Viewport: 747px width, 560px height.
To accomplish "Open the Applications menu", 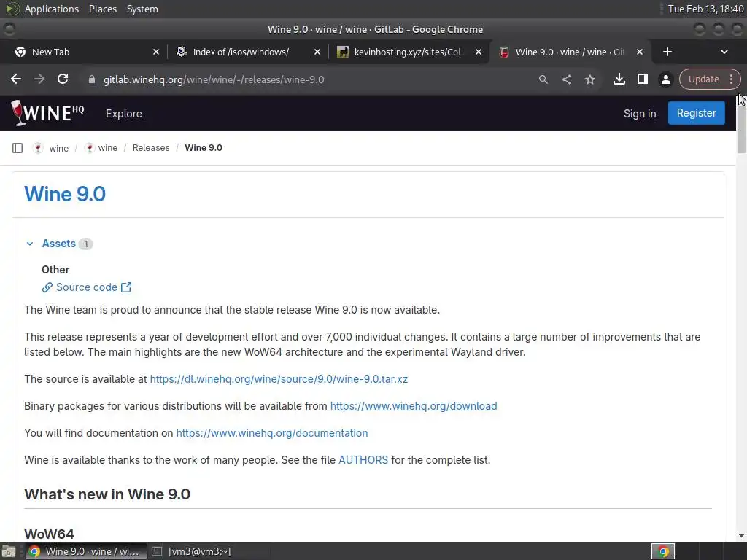I will (x=52, y=9).
